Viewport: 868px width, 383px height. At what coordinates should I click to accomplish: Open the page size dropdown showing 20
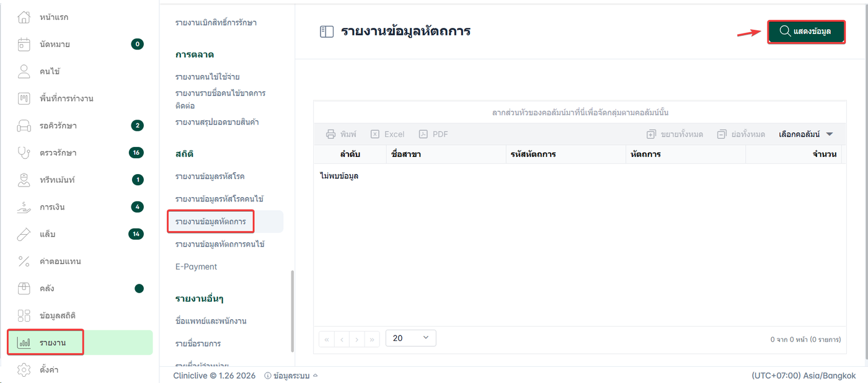(411, 338)
